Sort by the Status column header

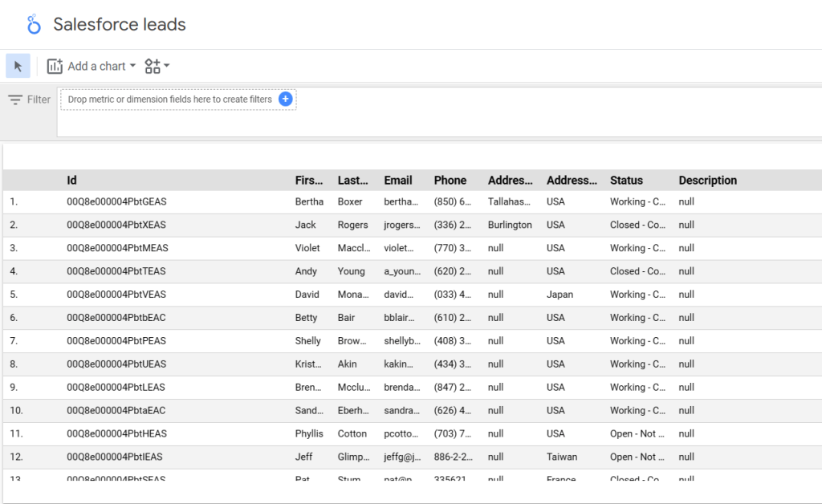tap(626, 181)
